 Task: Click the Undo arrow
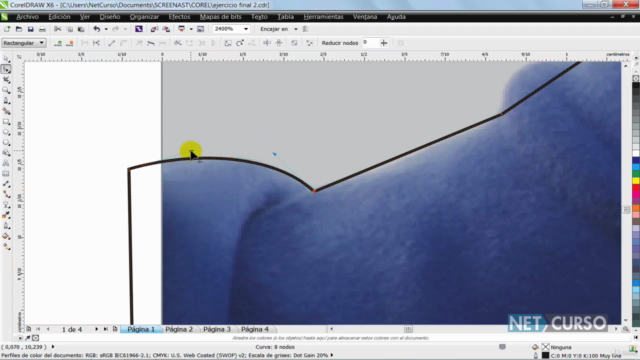tap(96, 29)
